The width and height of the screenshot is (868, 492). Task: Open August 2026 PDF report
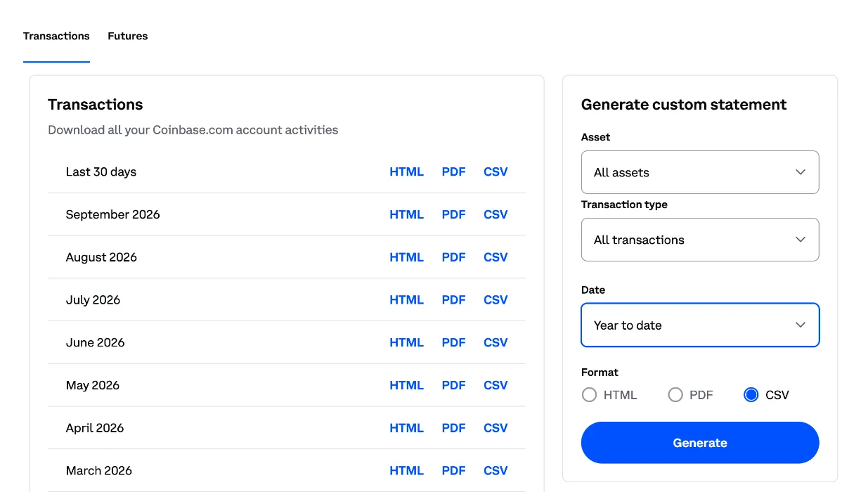453,257
